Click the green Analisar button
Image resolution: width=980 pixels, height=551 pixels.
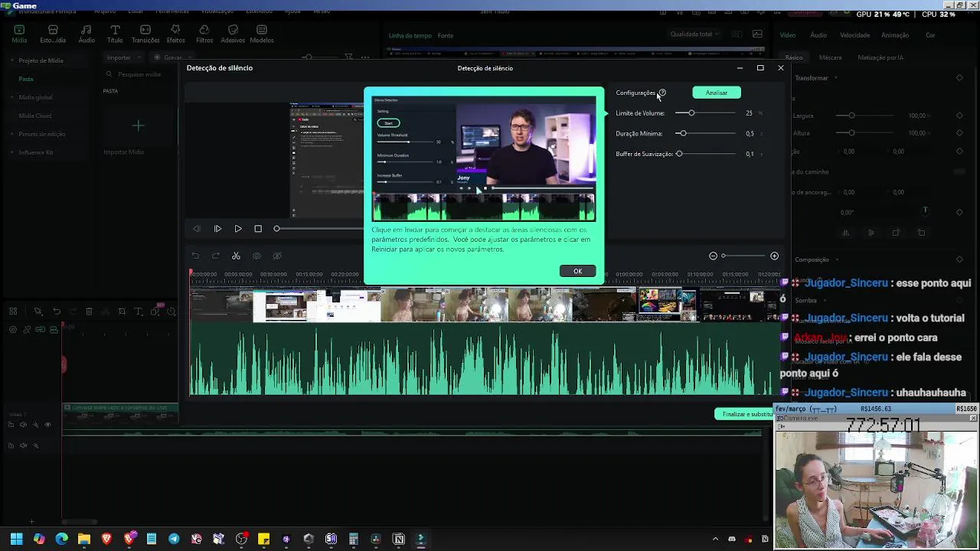pos(717,93)
